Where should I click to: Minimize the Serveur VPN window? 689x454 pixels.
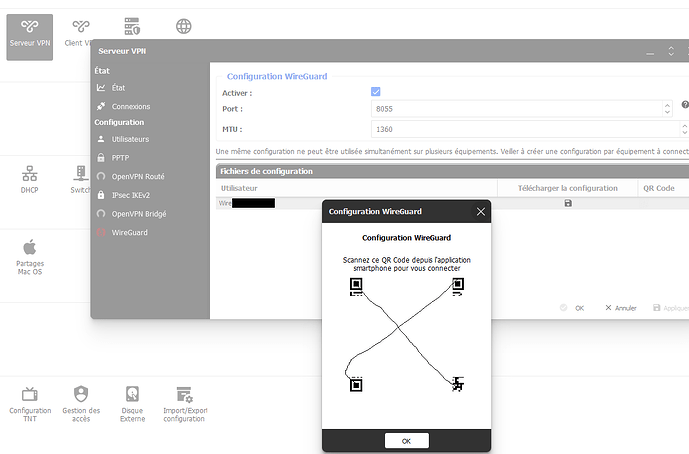coord(650,51)
